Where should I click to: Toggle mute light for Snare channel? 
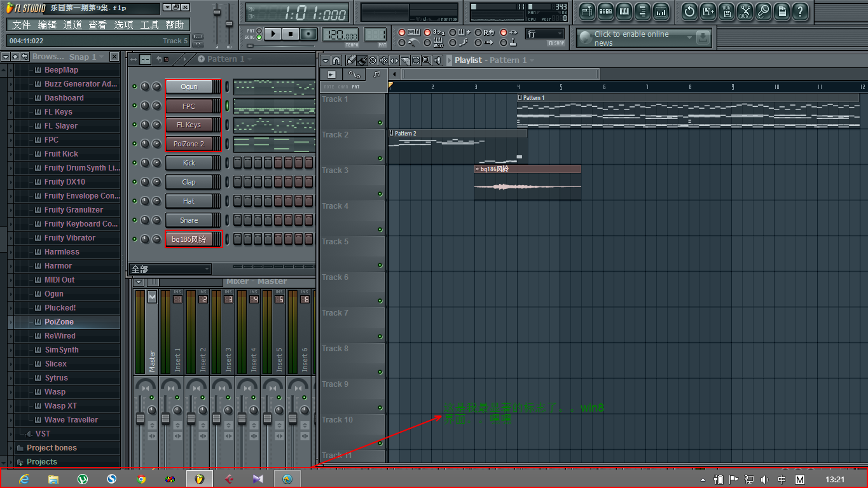click(134, 220)
